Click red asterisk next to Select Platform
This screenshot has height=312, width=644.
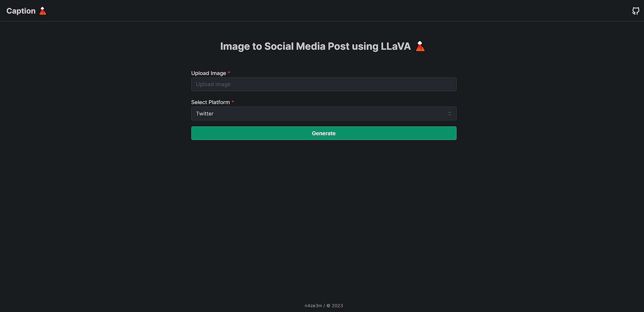233,102
